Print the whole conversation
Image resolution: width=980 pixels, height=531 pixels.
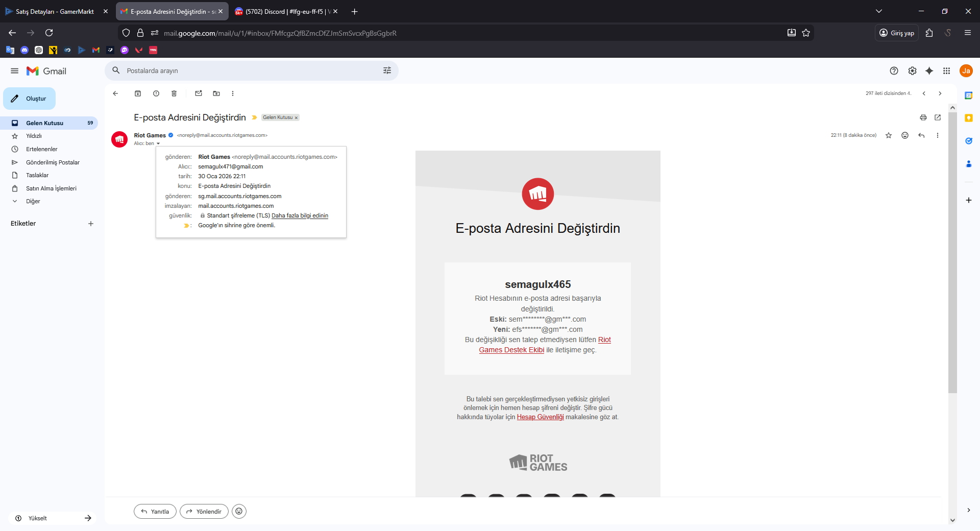point(923,117)
